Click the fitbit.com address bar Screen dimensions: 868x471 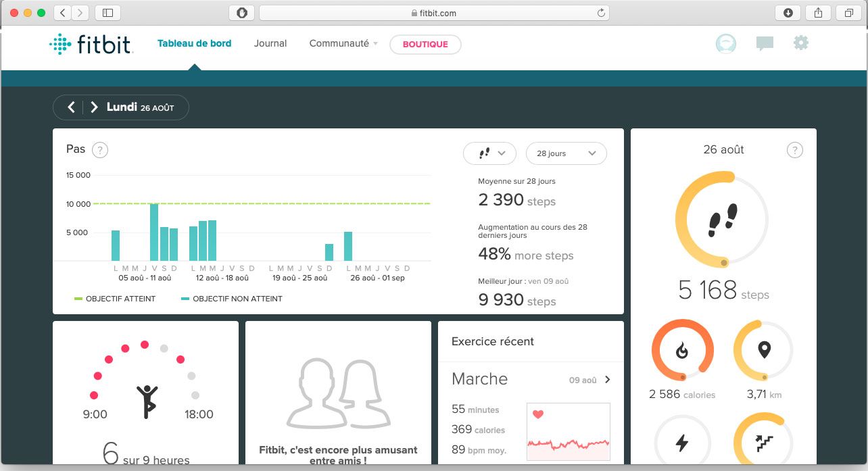(434, 13)
